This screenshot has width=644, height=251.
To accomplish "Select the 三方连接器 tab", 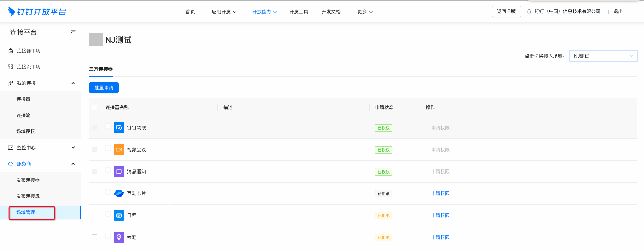I will pos(101,69).
